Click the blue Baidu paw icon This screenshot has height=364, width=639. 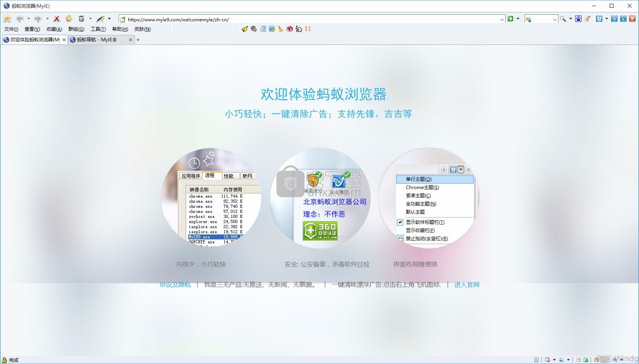578,19
